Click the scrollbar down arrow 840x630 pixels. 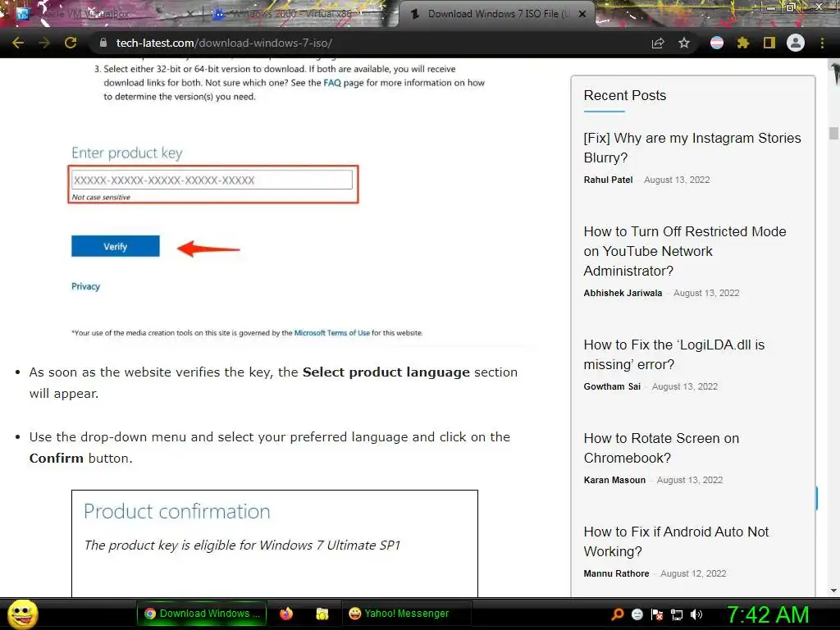tap(833, 591)
